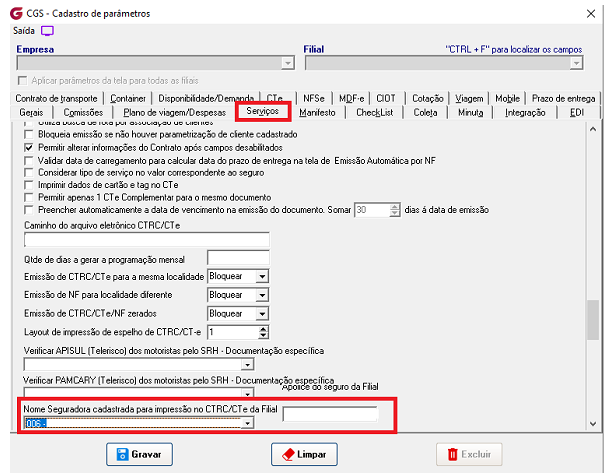
Task: Click the Layout de impressão de espelho stepper arrows
Action: (263, 332)
